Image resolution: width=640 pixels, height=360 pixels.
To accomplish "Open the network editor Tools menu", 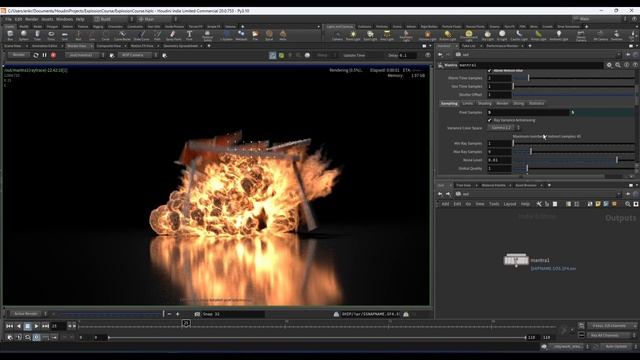I will (494, 204).
